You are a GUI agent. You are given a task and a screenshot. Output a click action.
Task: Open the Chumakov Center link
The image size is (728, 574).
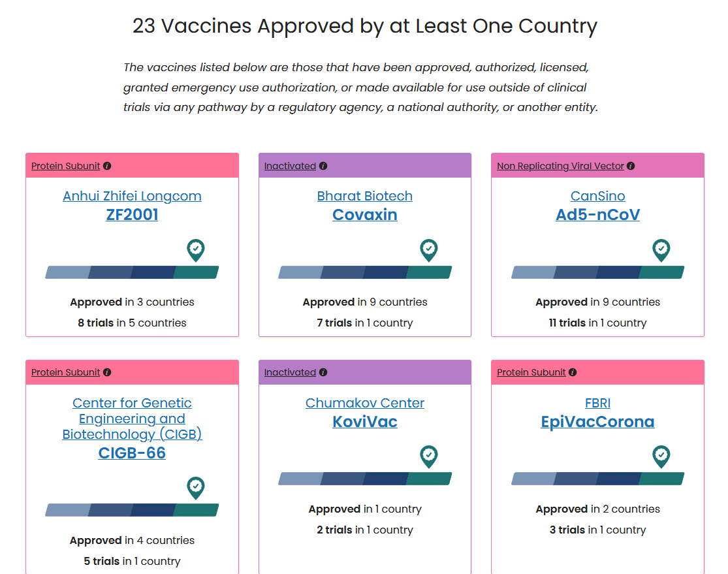coord(365,403)
